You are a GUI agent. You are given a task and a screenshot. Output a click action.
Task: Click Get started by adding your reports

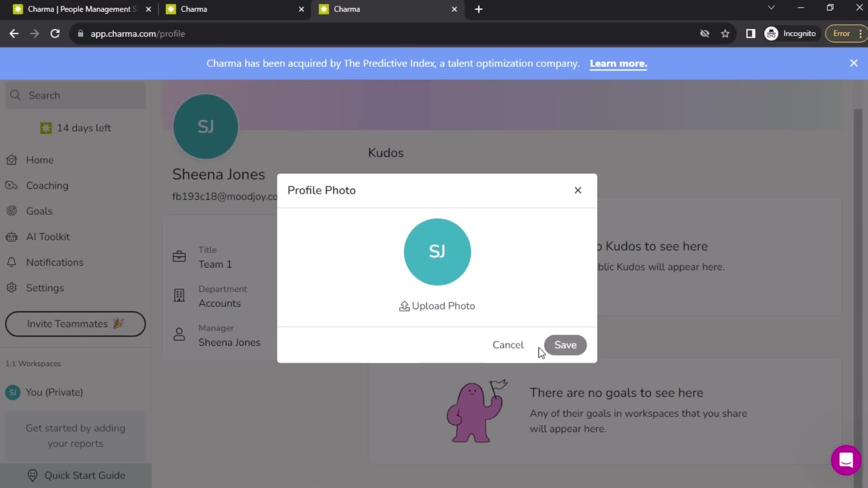click(75, 436)
